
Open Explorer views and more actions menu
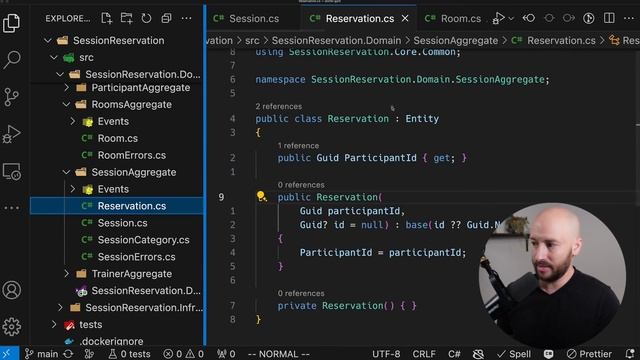[x=187, y=18]
